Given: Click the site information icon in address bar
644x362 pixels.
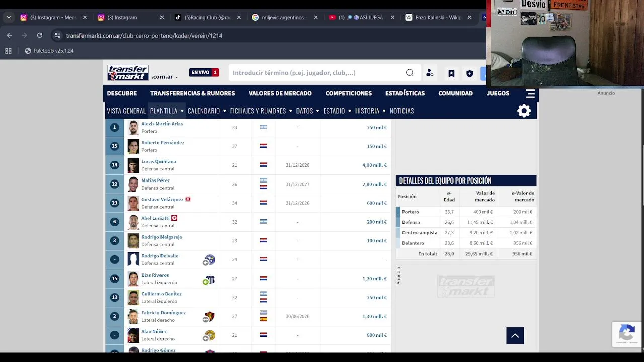Looking at the screenshot, I should [57, 36].
